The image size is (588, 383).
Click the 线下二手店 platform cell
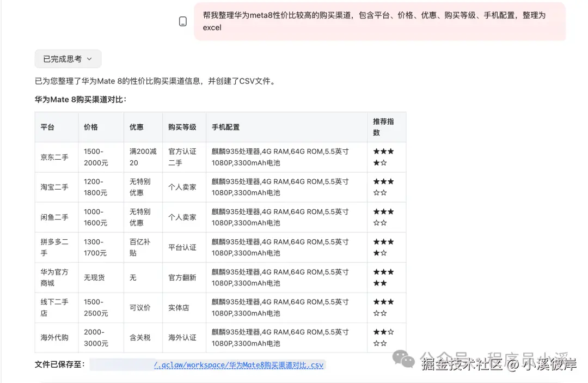pyautogui.click(x=57, y=308)
